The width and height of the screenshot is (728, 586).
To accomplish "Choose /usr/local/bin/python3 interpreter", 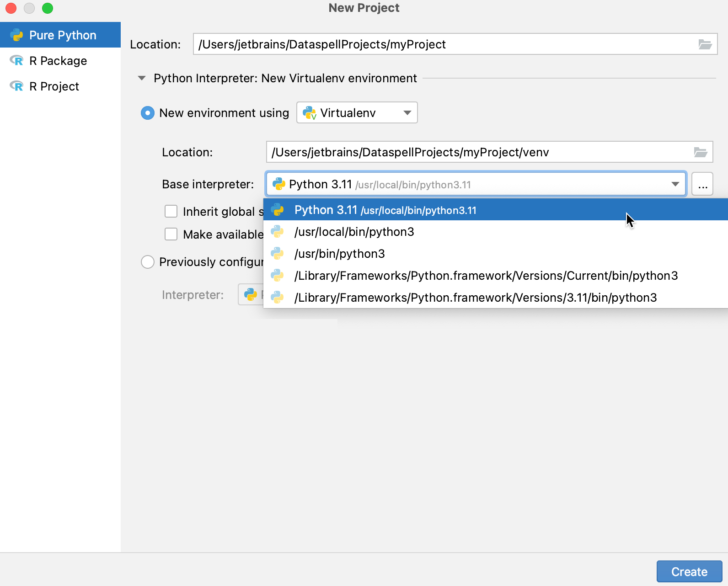I will (496, 232).
